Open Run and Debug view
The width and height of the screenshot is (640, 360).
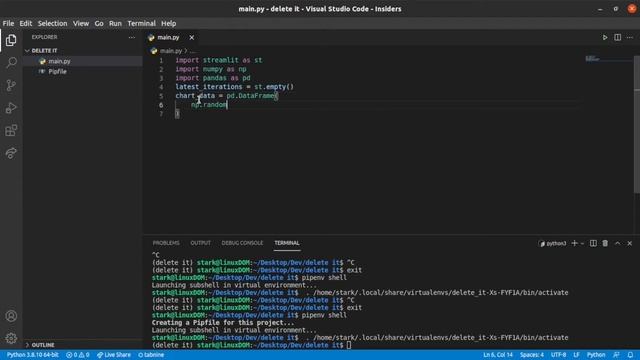[x=11, y=108]
